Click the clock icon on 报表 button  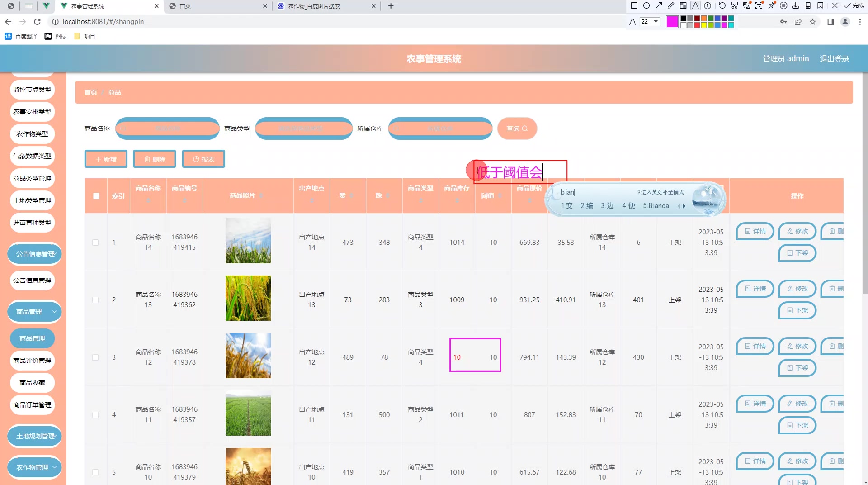pos(195,159)
